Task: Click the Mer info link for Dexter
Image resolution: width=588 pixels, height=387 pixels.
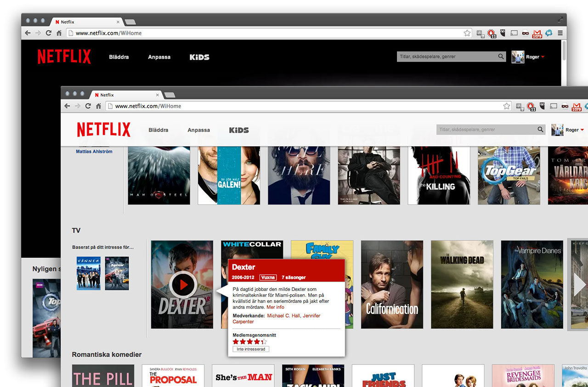Action: click(275, 307)
